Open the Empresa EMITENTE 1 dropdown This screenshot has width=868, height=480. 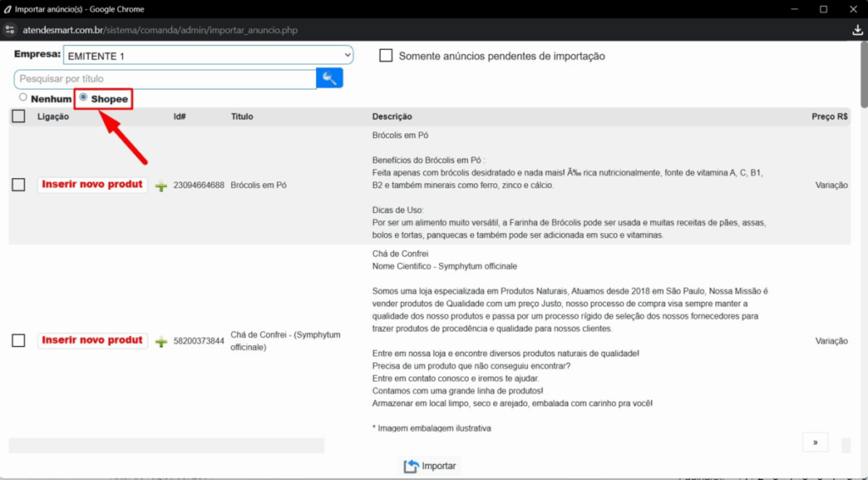[x=209, y=55]
